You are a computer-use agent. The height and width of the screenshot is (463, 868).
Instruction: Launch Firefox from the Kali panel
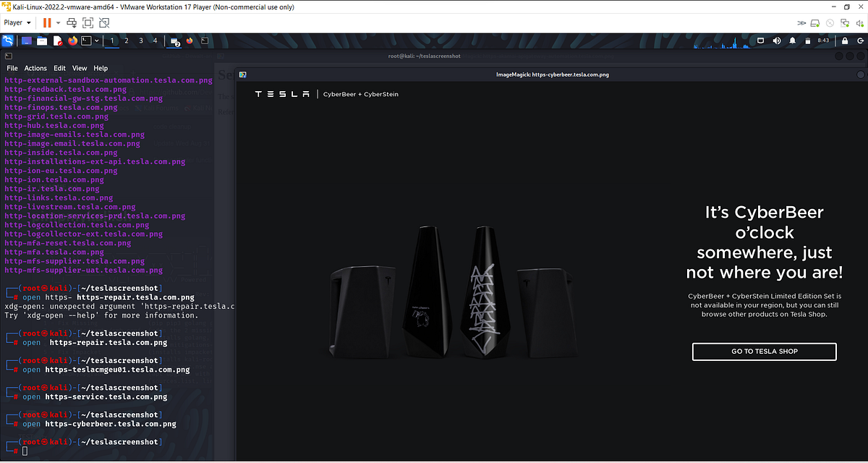(x=72, y=41)
